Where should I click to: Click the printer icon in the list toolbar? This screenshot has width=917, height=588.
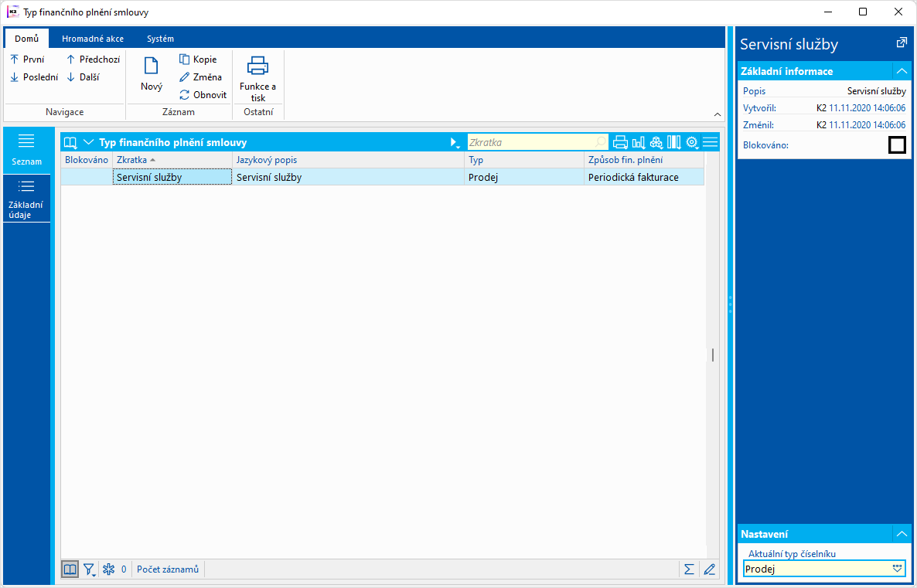pyautogui.click(x=621, y=142)
